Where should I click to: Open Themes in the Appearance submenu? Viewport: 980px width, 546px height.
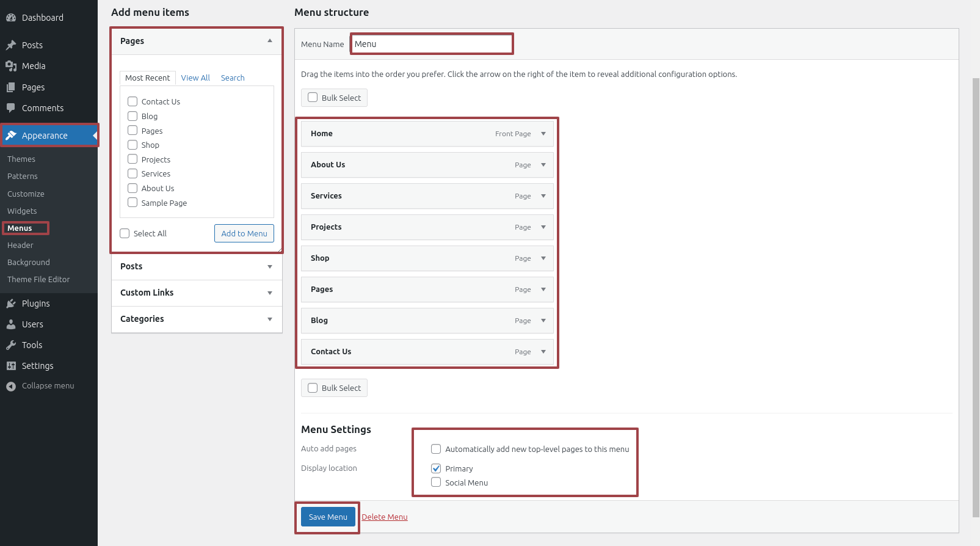click(x=21, y=159)
